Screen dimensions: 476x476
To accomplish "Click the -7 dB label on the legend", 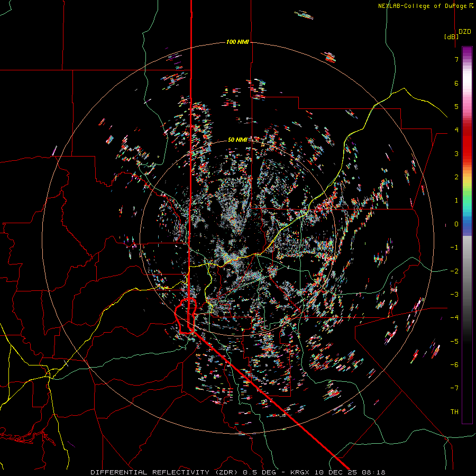I will click(x=454, y=388).
